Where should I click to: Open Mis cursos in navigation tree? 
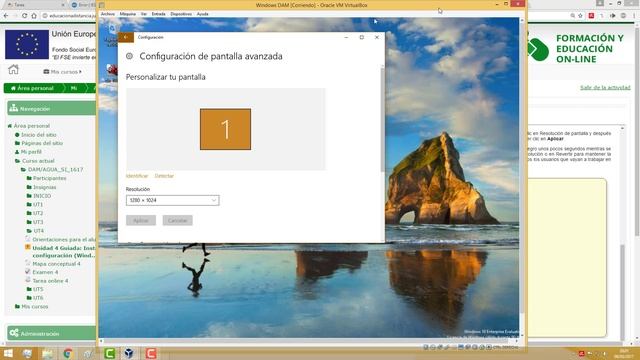coord(35,307)
